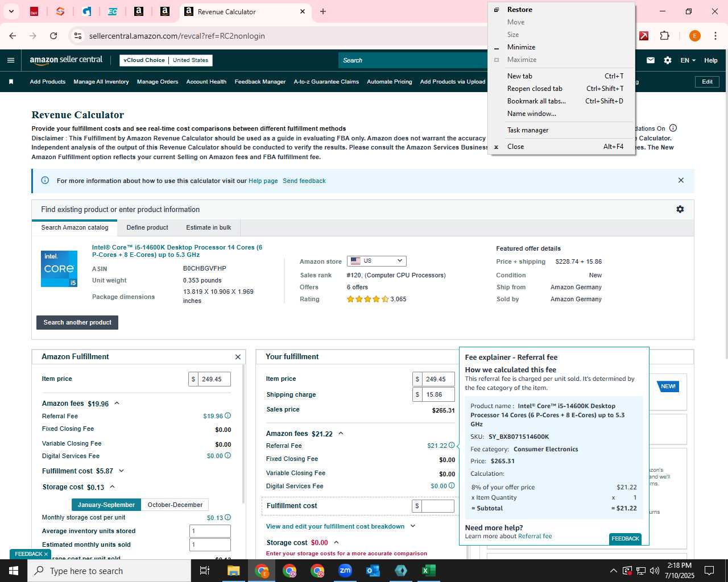Screen dimensions: 728x582
Task: Open Seller Central settings gear
Action: [668, 60]
